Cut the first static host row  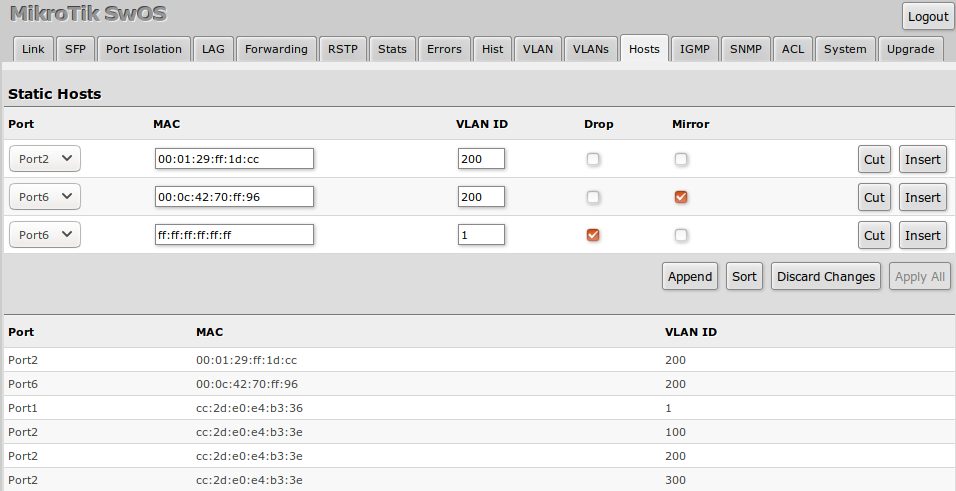tap(874, 159)
